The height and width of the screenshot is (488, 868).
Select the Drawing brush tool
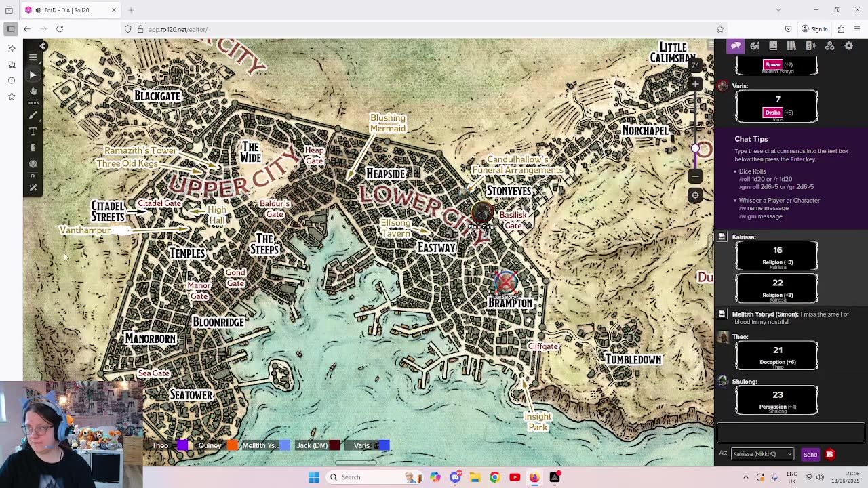pos(33,115)
